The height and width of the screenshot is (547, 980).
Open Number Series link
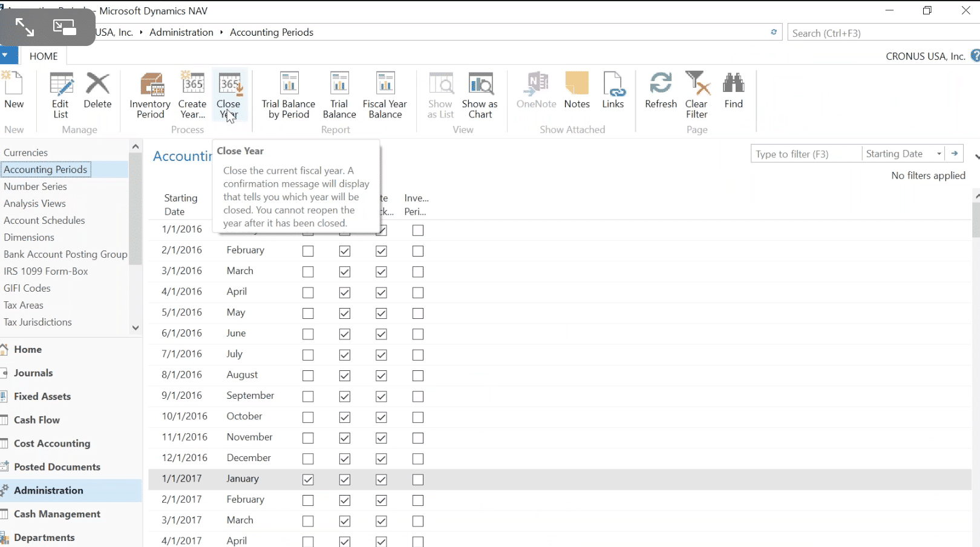[x=35, y=186]
